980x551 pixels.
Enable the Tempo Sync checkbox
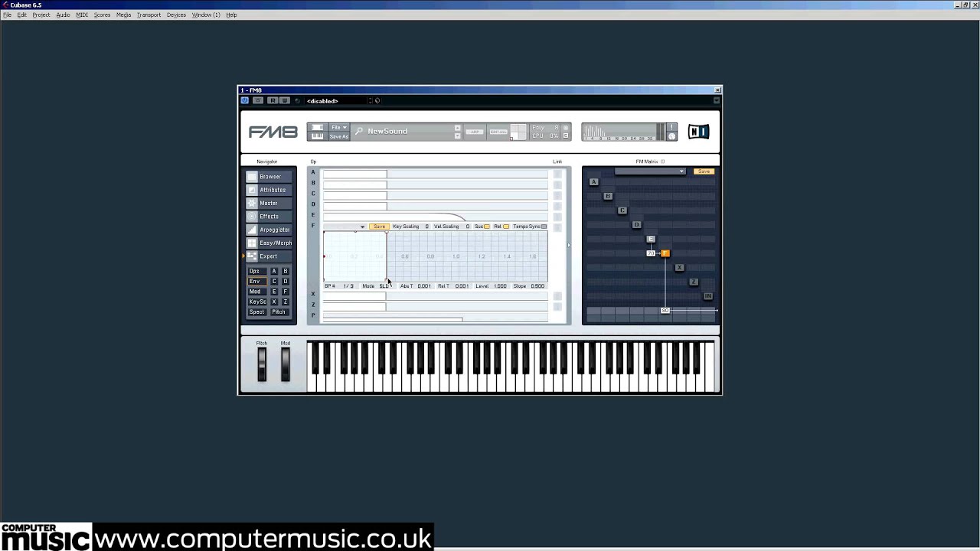coord(544,227)
